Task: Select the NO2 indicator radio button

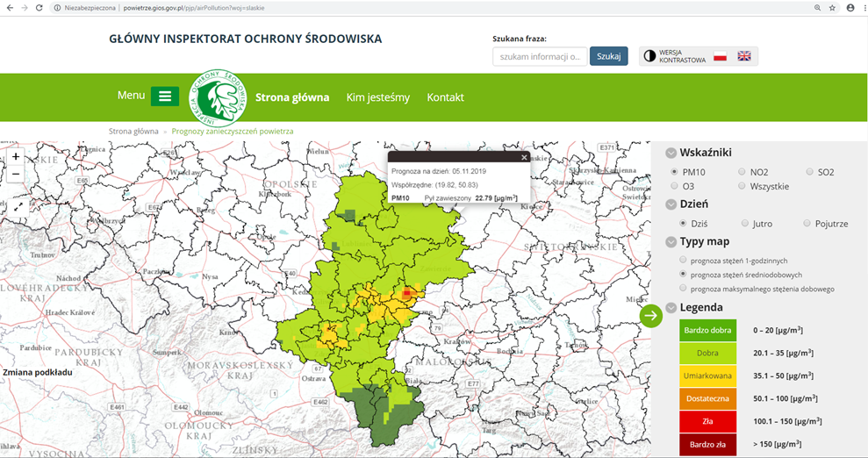Action: point(742,172)
